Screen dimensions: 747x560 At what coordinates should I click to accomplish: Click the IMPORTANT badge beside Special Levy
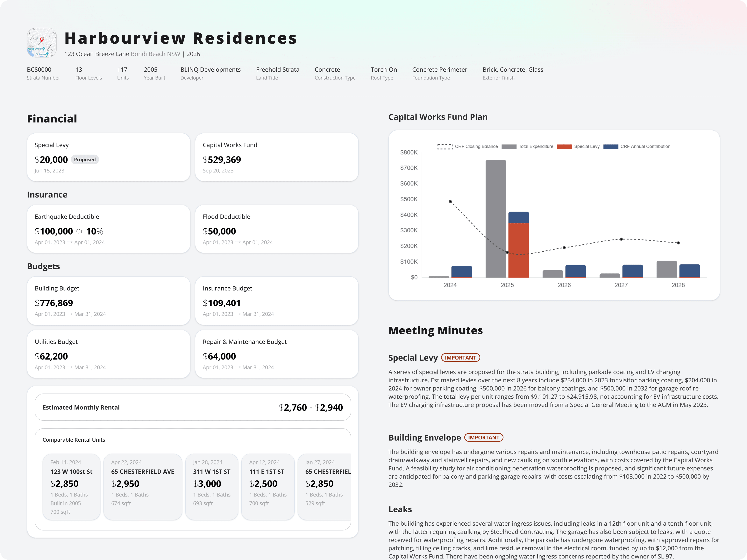tap(461, 357)
